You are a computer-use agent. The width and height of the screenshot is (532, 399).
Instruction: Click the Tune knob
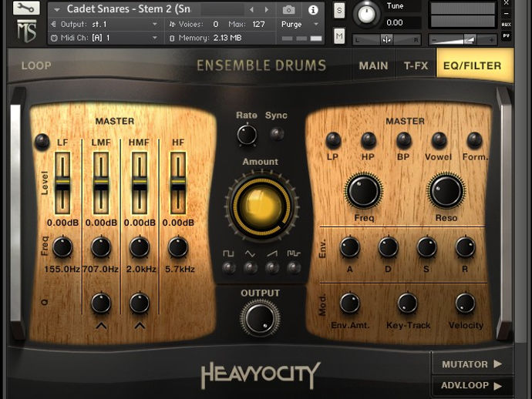tap(366, 14)
